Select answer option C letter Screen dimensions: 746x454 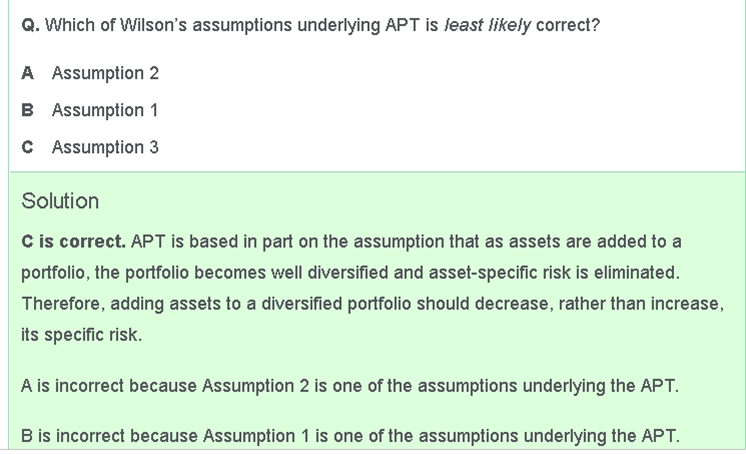pyautogui.click(x=27, y=148)
